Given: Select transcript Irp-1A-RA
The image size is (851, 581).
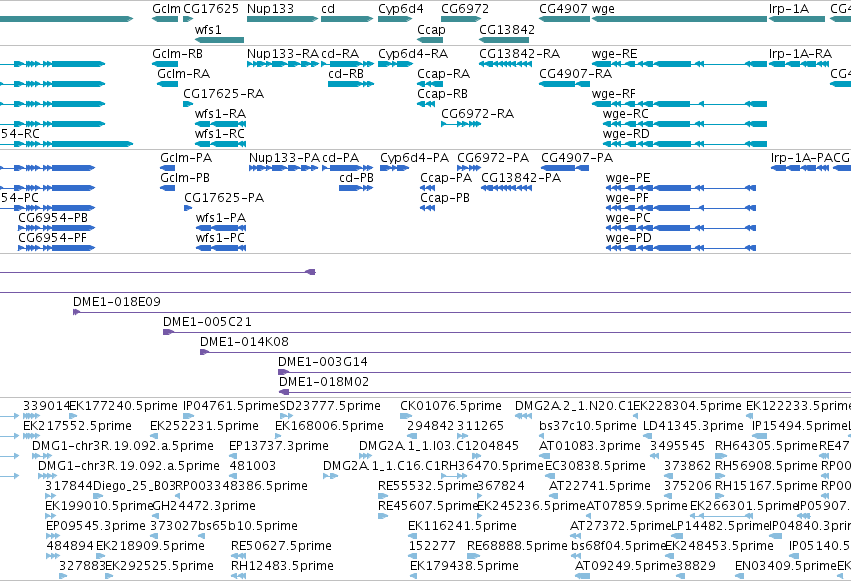Looking at the screenshot, I should (799, 64).
